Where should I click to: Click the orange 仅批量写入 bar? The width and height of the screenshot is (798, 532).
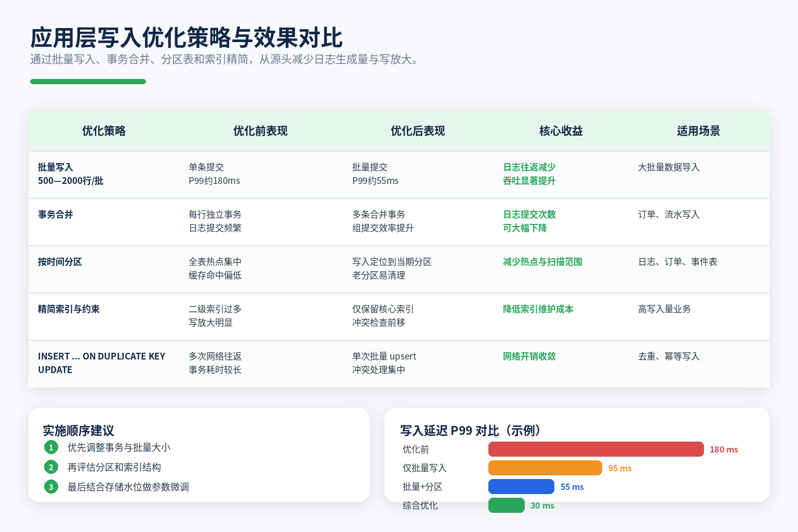pyautogui.click(x=545, y=468)
